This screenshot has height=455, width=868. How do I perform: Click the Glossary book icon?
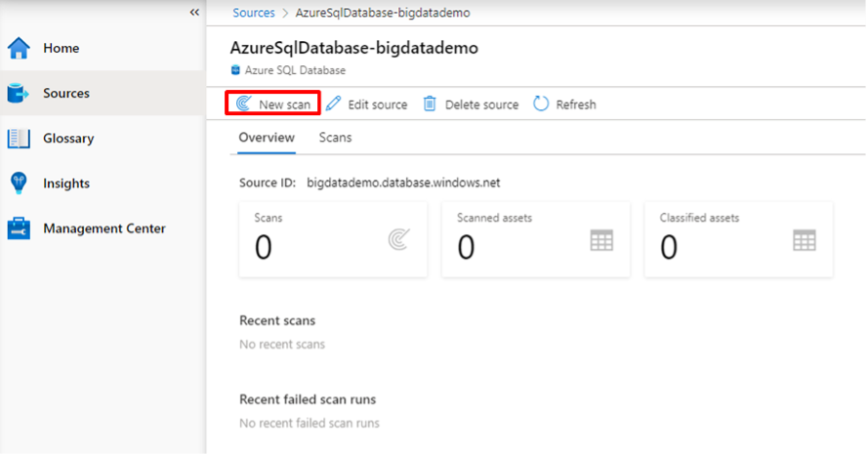pos(19,139)
